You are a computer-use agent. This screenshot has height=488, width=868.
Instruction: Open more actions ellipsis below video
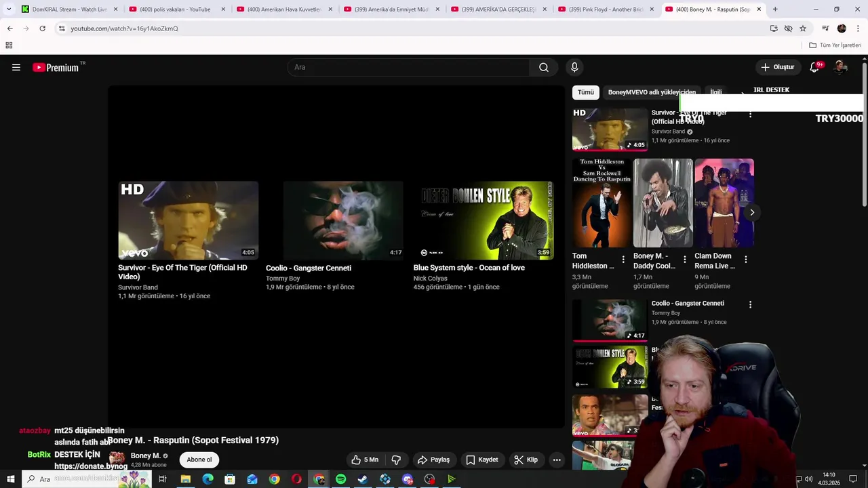click(x=557, y=460)
